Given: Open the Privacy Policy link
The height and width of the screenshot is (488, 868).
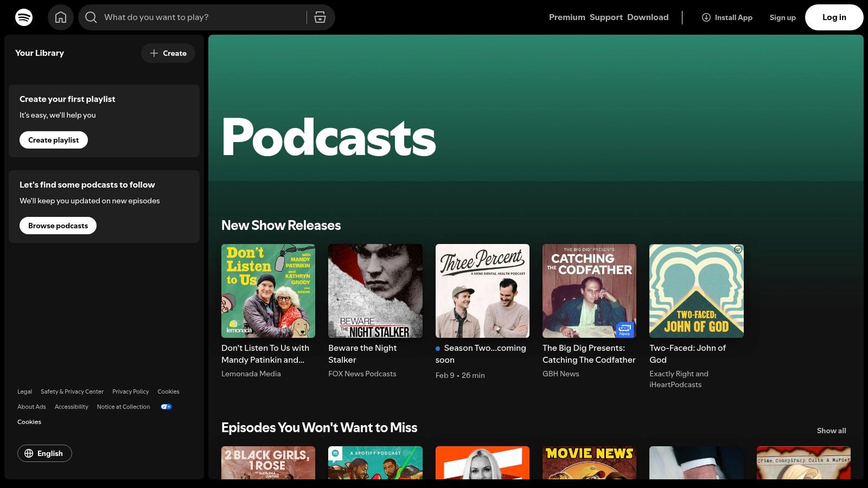Looking at the screenshot, I should tap(130, 391).
